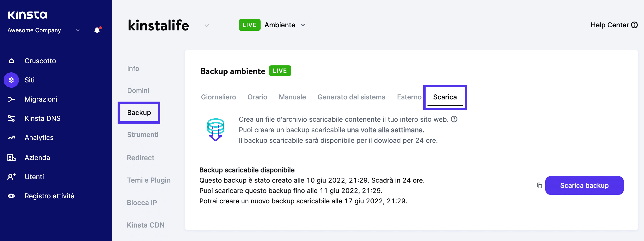Click the tooltip question mark about archive file
This screenshot has width=644, height=241.
pyautogui.click(x=454, y=119)
